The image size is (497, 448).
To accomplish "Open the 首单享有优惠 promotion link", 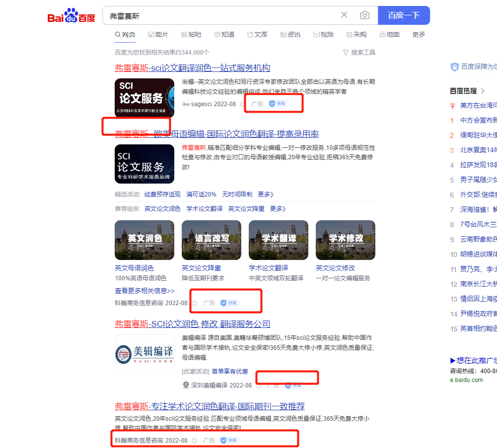I will pyautogui.click(x=230, y=371).
